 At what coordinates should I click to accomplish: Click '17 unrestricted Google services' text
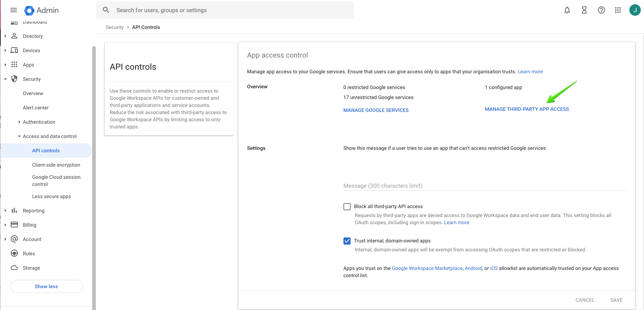tap(378, 97)
